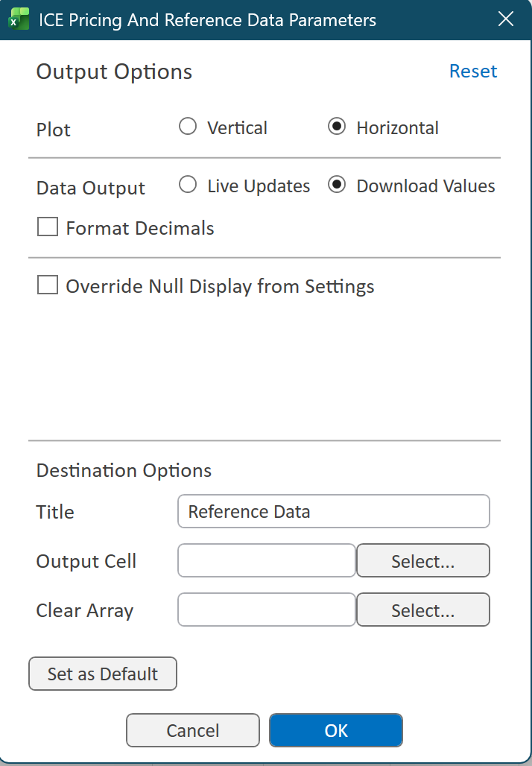This screenshot has height=766, width=532.
Task: Click the Output Cell input box
Action: [266, 560]
